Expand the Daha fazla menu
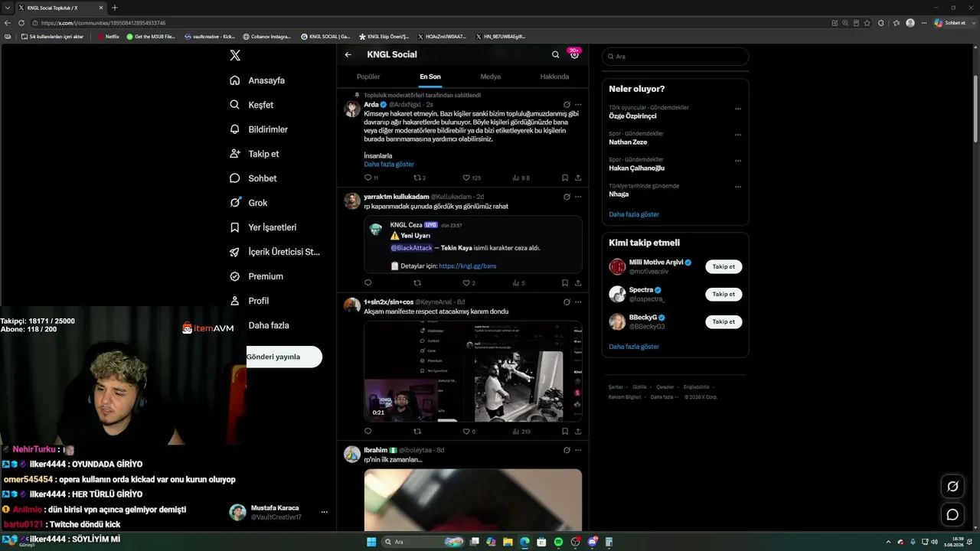This screenshot has width=980, height=551. pos(268,325)
